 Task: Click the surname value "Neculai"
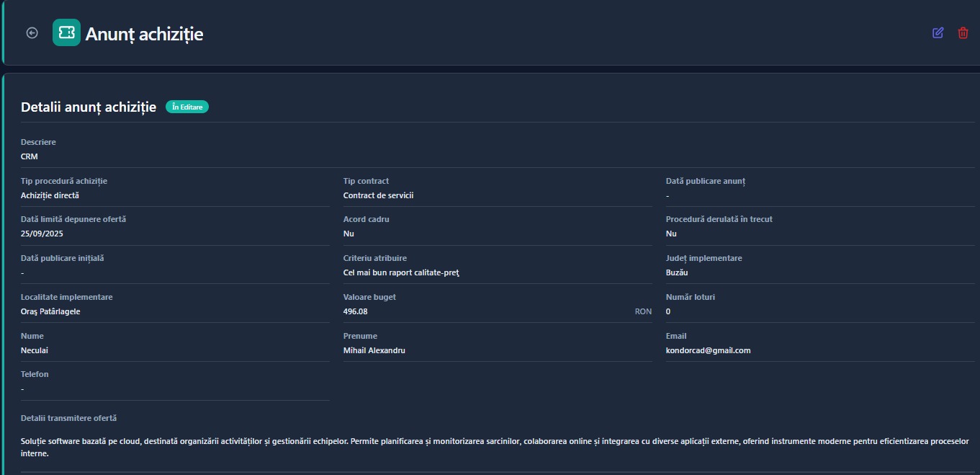coord(35,350)
